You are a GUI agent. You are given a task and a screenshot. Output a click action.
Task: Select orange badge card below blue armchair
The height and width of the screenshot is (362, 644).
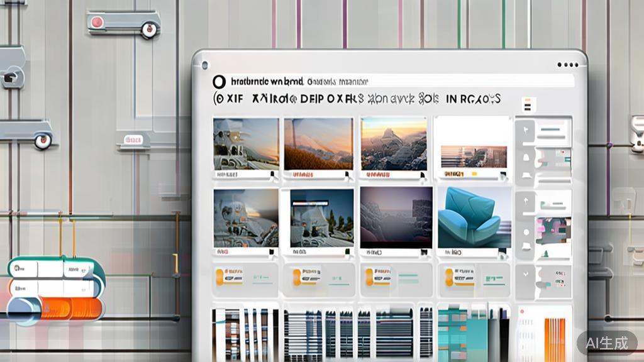[474, 280]
